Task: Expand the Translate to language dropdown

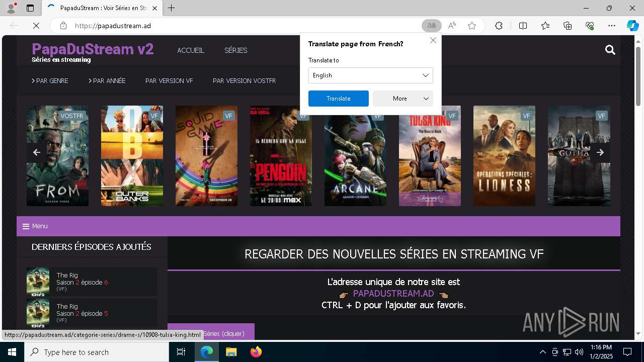Action: click(371, 75)
